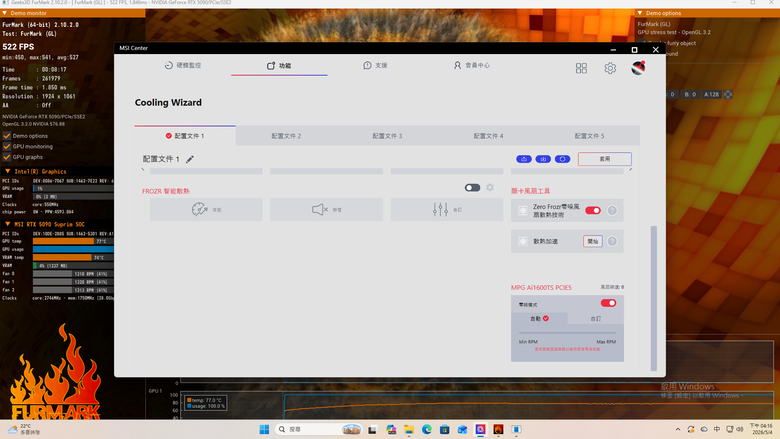Select the performance gauge mode card
780x439 pixels.
(x=206, y=209)
